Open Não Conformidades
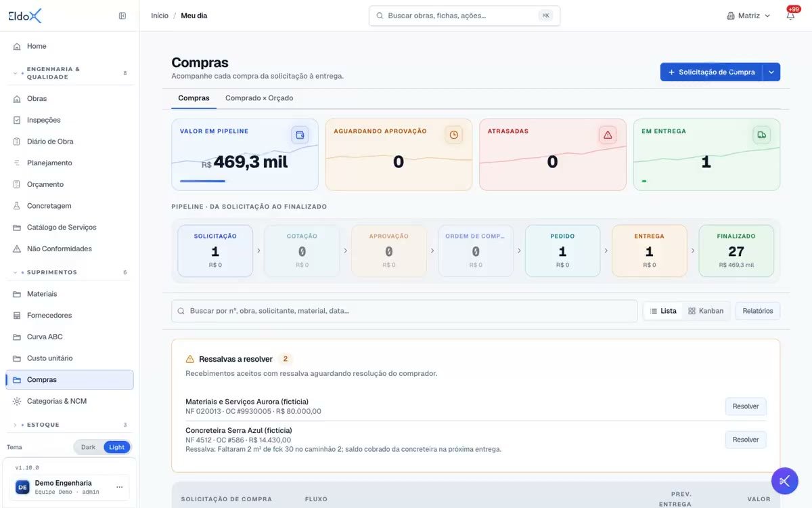The image size is (812, 508). 70,249
